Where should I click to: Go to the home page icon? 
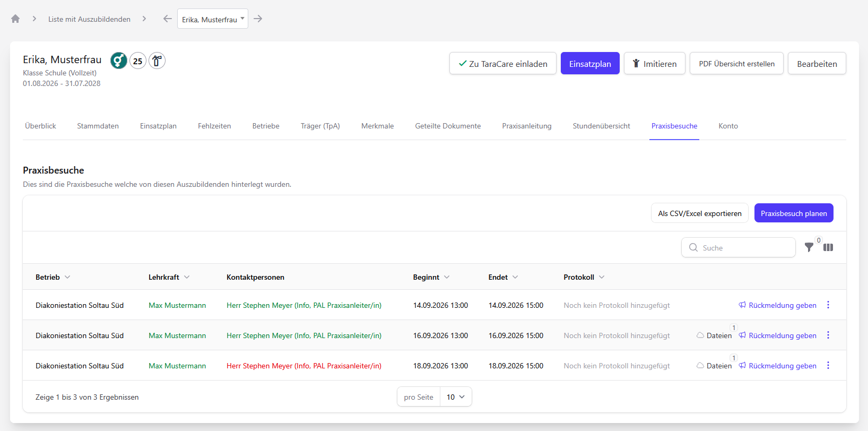[15, 19]
